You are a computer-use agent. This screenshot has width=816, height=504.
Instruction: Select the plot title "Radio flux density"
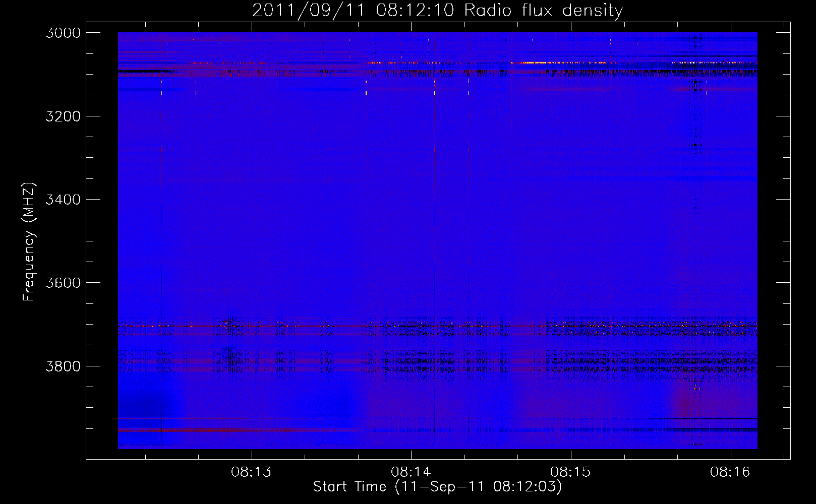[x=543, y=11]
